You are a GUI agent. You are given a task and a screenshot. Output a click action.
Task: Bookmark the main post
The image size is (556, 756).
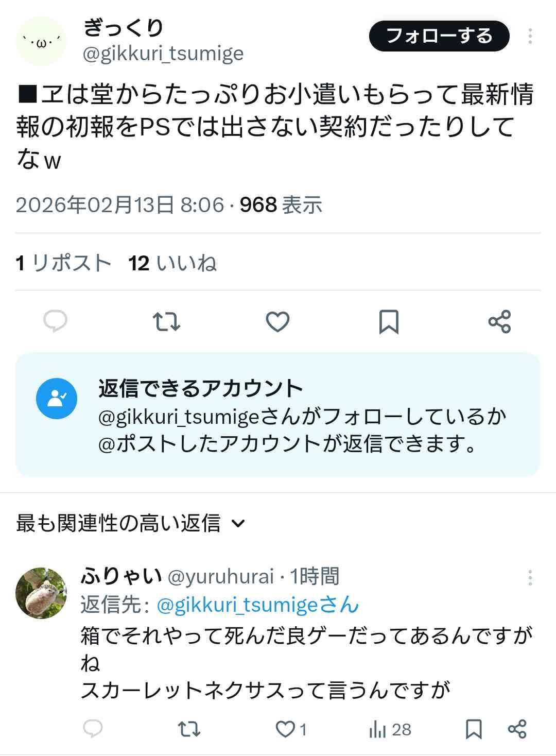pos(389,322)
